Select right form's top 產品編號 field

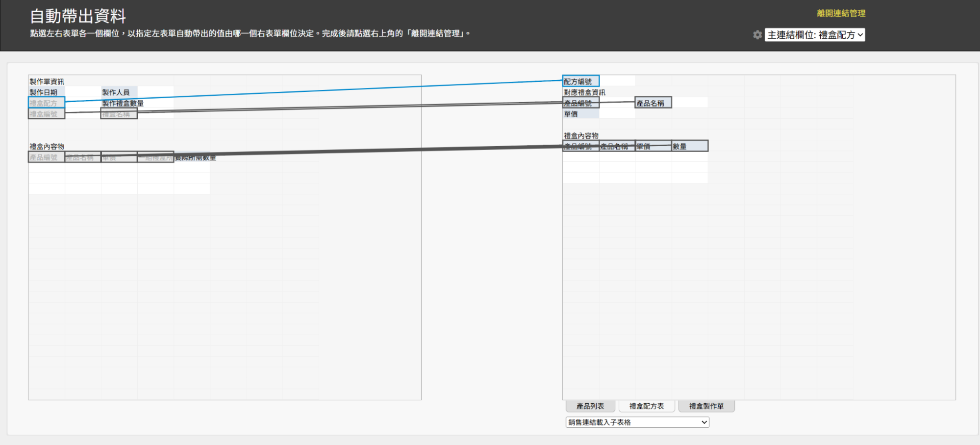[x=580, y=103]
